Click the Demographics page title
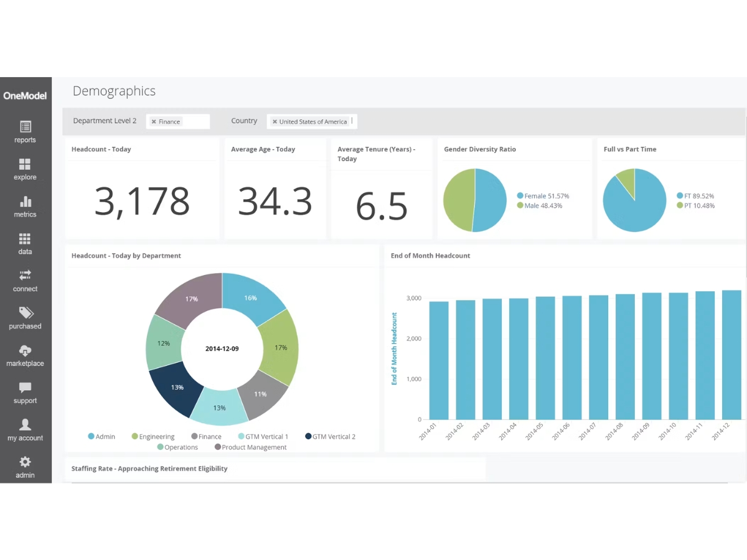 (x=114, y=91)
